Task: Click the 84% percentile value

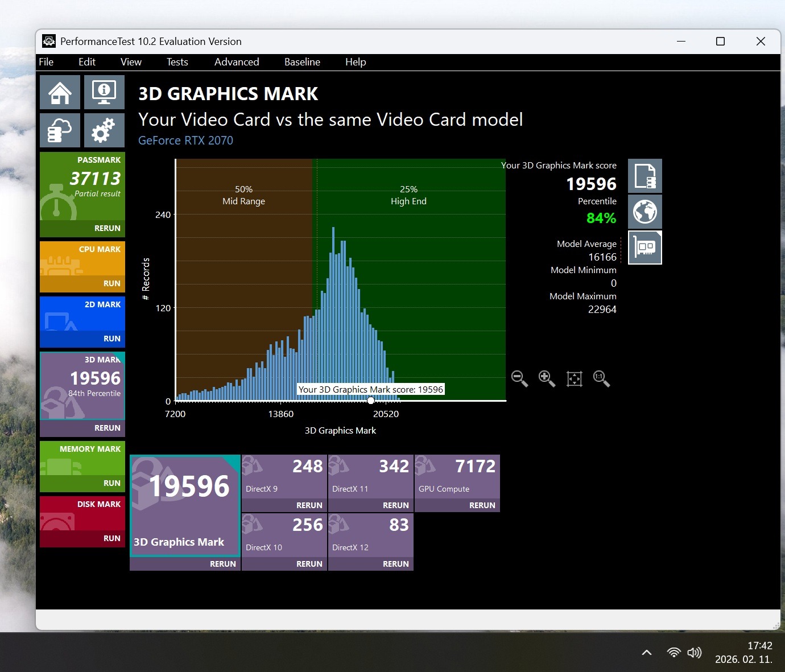Action: pos(601,218)
